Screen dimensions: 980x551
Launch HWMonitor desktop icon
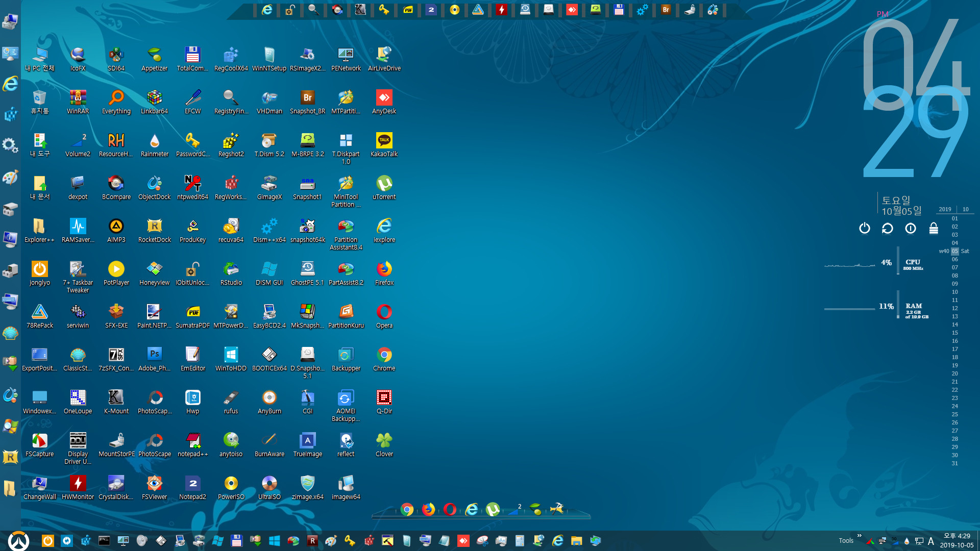[x=78, y=487]
